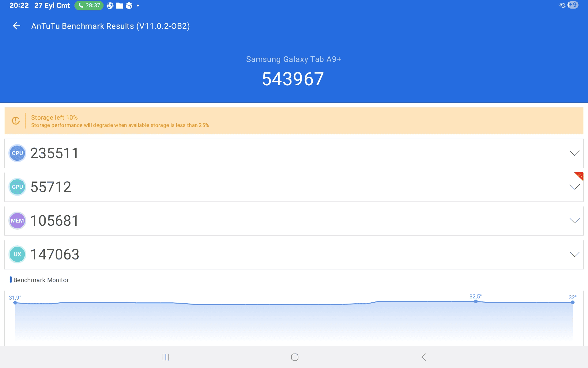Expand the CPU score 235511 details
The height and width of the screenshot is (368, 588).
(x=575, y=153)
